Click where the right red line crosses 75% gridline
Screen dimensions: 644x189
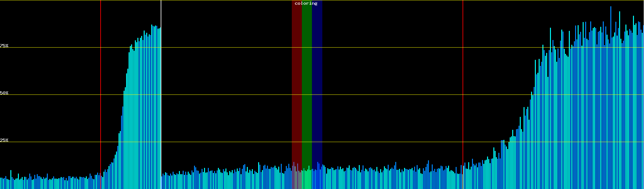point(463,48)
